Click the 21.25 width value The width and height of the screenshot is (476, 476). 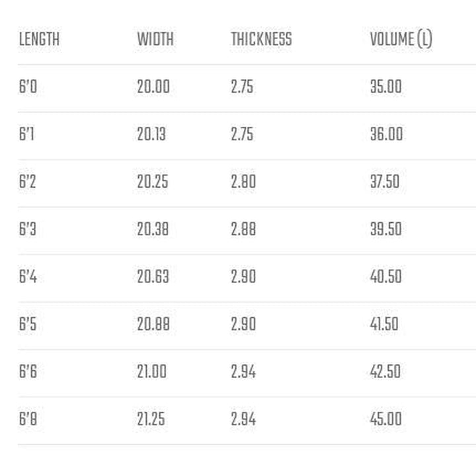151,419
